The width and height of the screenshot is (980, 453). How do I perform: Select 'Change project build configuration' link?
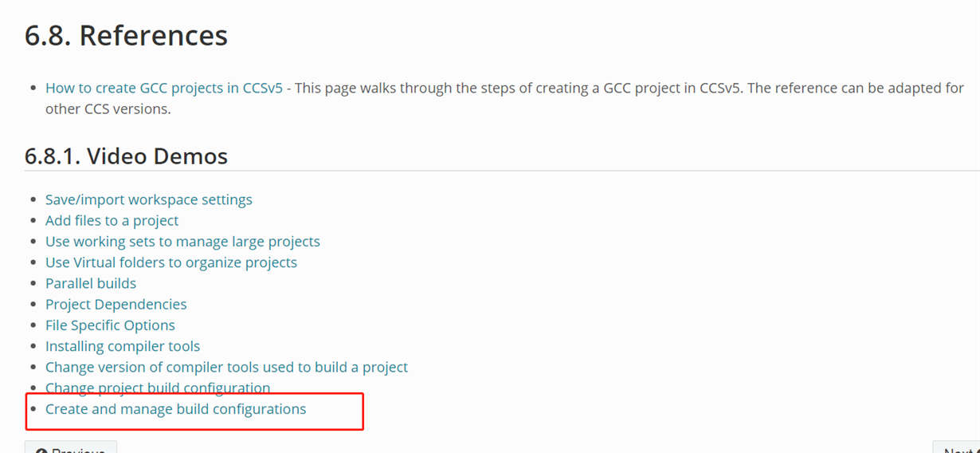pos(157,388)
